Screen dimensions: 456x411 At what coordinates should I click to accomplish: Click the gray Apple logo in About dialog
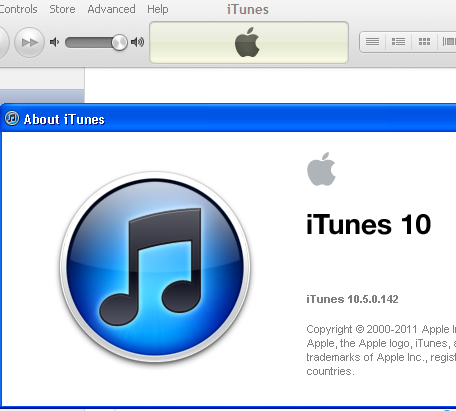321,169
